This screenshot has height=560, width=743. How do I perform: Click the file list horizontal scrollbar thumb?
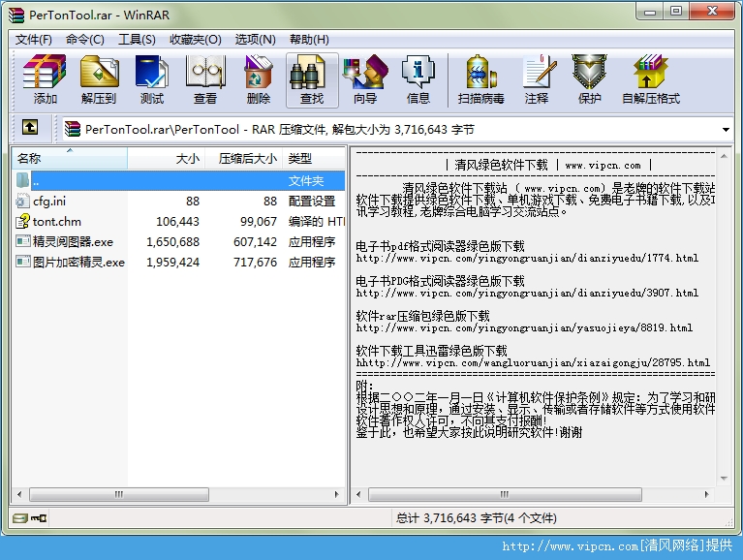point(119,495)
